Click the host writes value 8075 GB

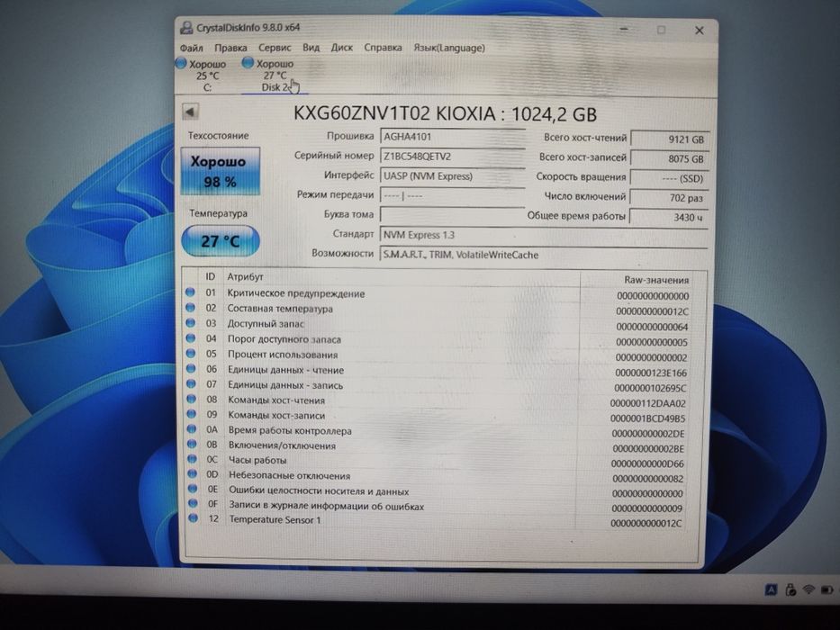coord(670,158)
